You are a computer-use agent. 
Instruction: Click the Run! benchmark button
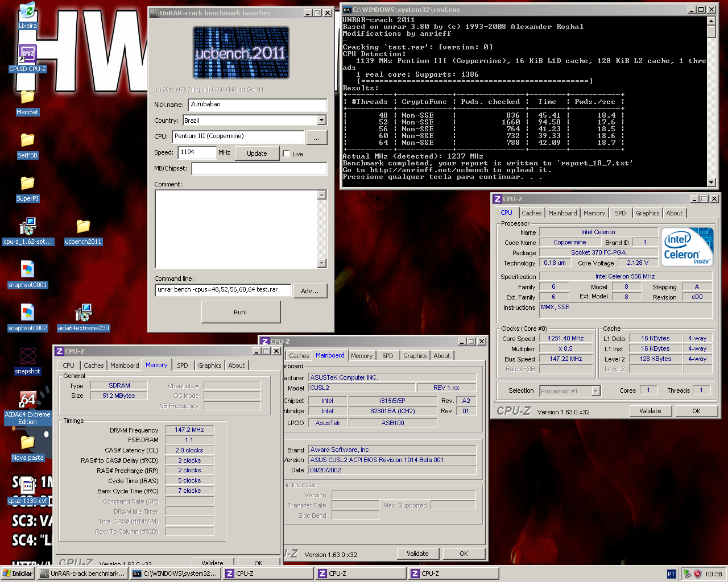click(x=241, y=312)
